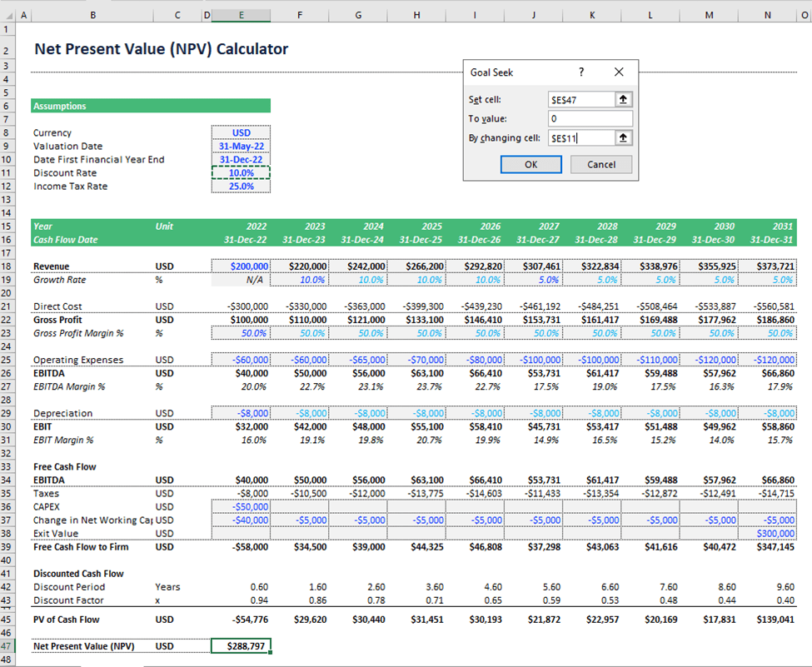This screenshot has height=667, width=812.
Task: Select 2026 EBITDA Margin cell 22.7%
Action: tap(475, 386)
